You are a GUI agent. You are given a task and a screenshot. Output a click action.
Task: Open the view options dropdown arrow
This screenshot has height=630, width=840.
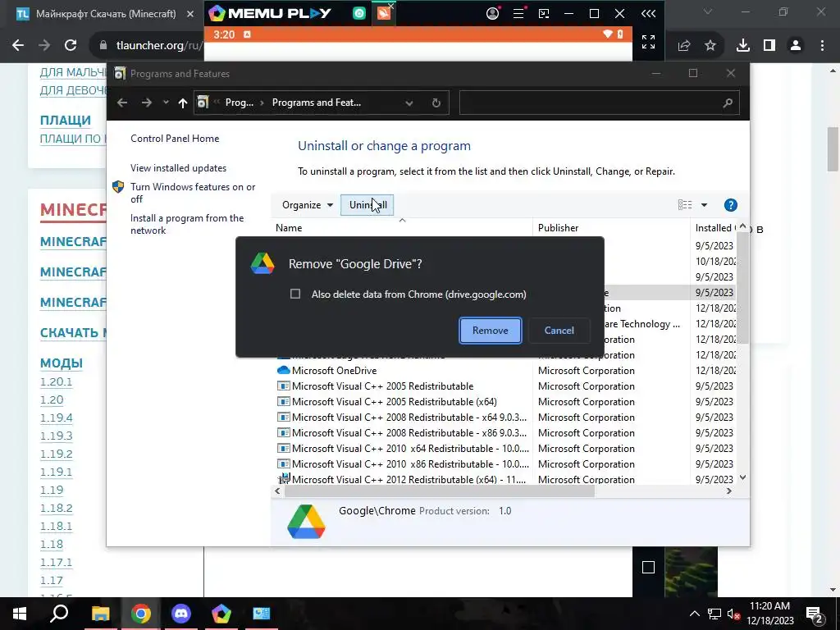point(704,204)
